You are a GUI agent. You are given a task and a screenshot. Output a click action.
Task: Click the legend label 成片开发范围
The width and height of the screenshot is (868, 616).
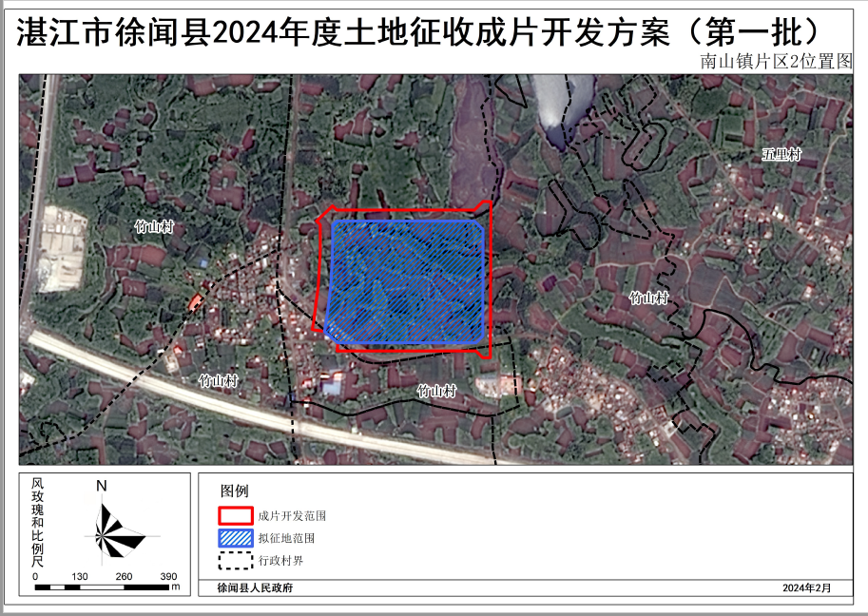[x=292, y=516]
